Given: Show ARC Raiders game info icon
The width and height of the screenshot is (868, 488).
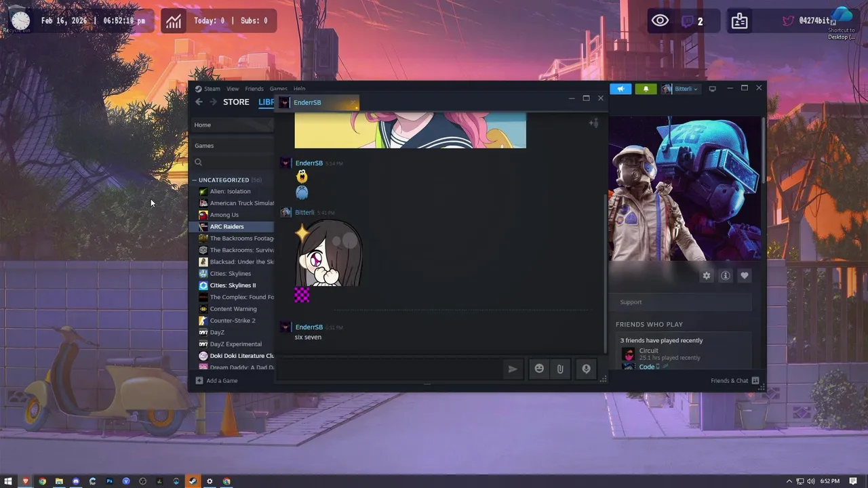Looking at the screenshot, I should (726, 276).
